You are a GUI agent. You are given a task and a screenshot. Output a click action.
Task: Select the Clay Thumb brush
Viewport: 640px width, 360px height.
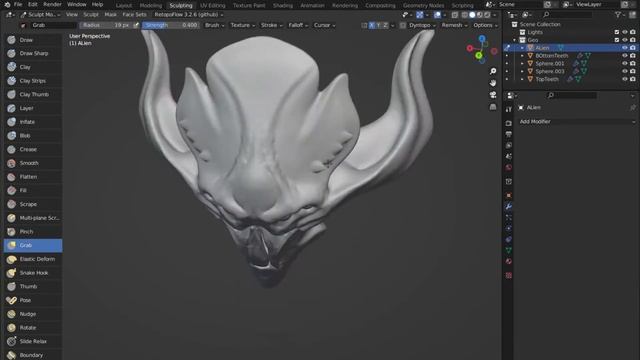tap(33, 94)
